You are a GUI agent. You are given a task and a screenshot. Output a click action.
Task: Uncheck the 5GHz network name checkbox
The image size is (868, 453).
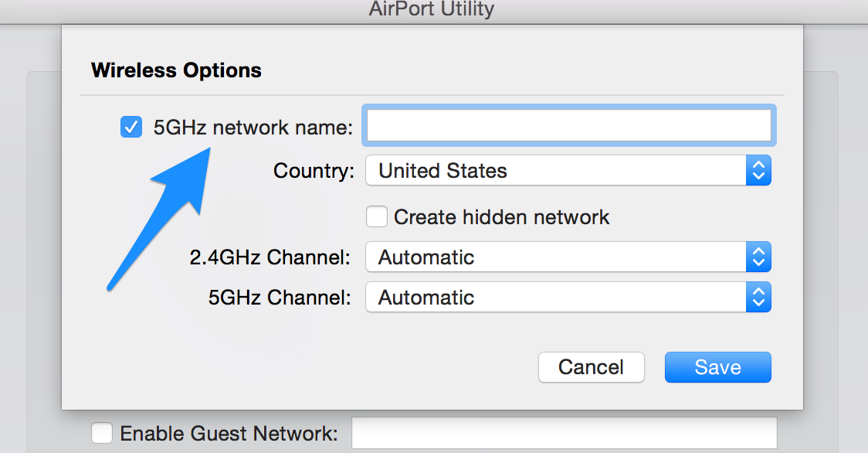pyautogui.click(x=131, y=127)
